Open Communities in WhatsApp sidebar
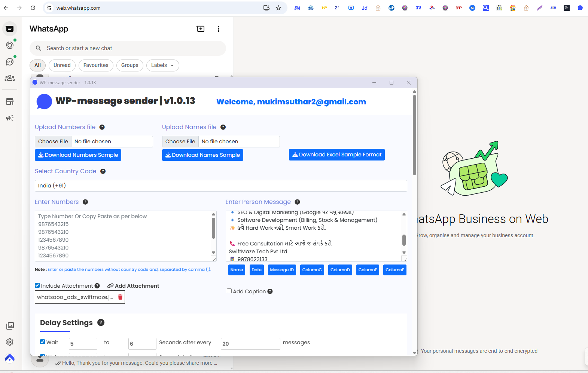Screen dimensions: 588x373 (10, 78)
